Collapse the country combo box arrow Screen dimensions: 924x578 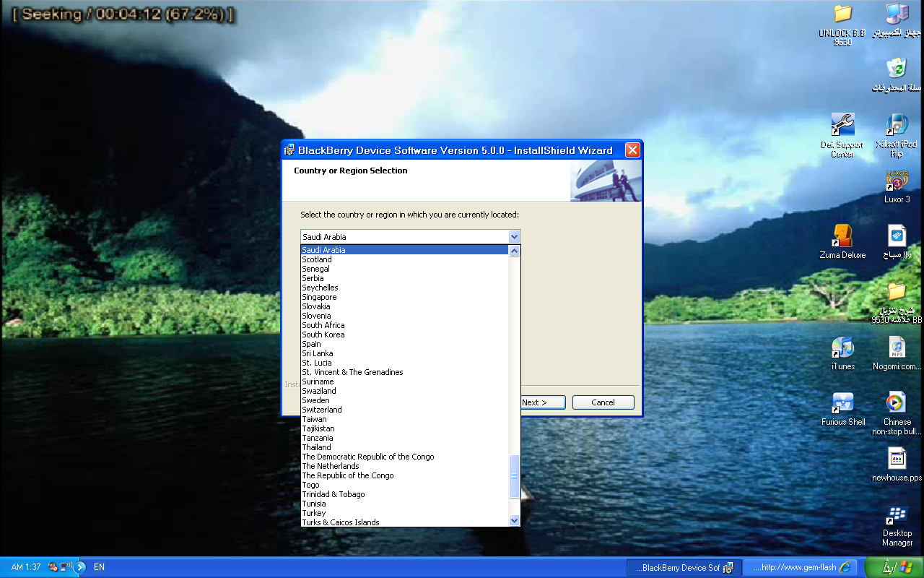click(514, 237)
